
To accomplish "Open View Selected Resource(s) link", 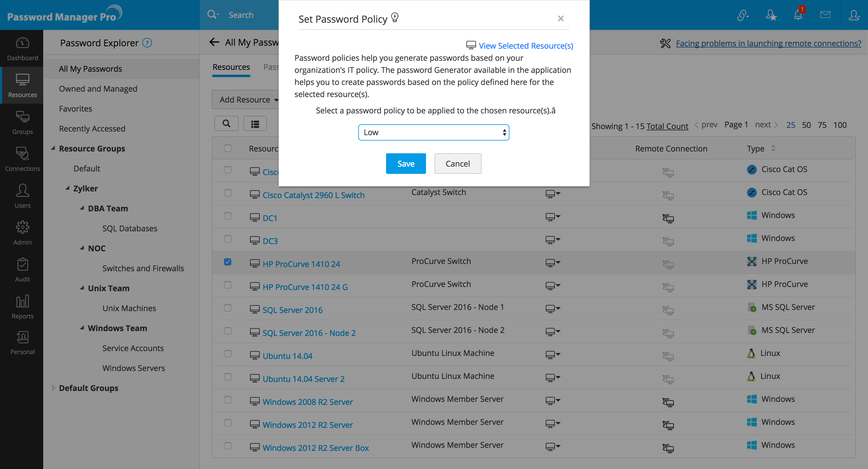I will click(x=526, y=45).
